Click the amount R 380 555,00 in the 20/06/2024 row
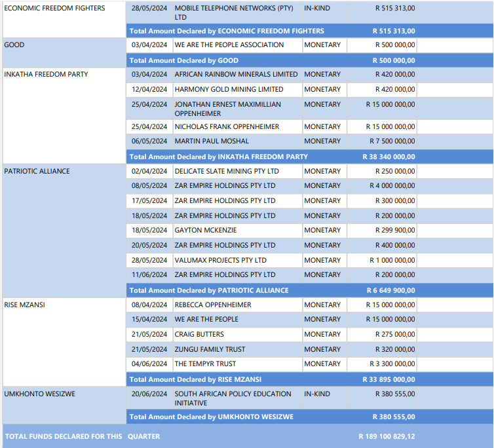 point(395,394)
